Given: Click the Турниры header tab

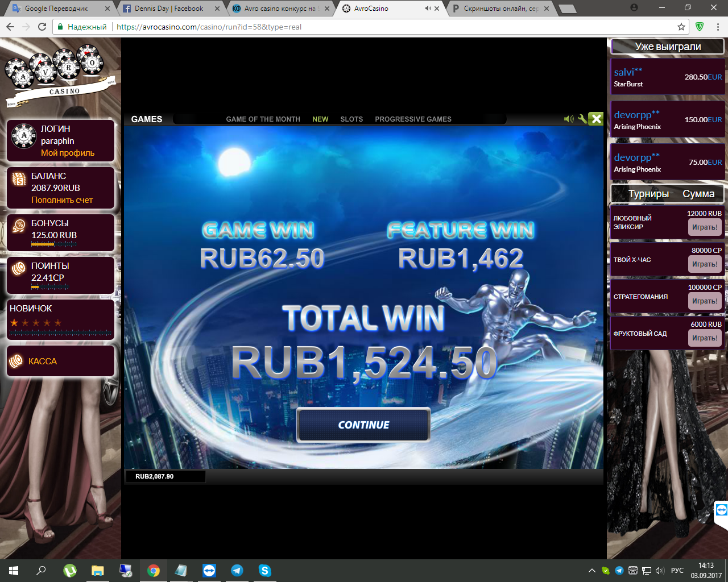Looking at the screenshot, I should click(x=648, y=194).
